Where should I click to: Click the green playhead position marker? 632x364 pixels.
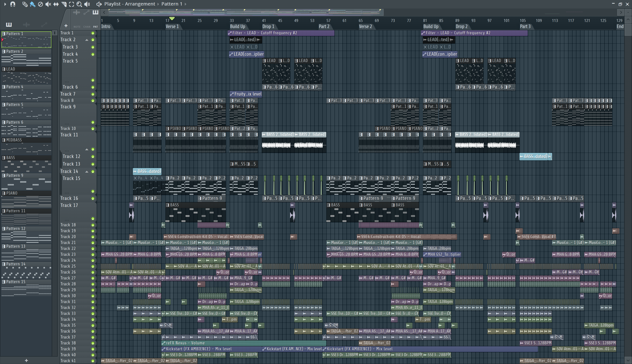(172, 19)
